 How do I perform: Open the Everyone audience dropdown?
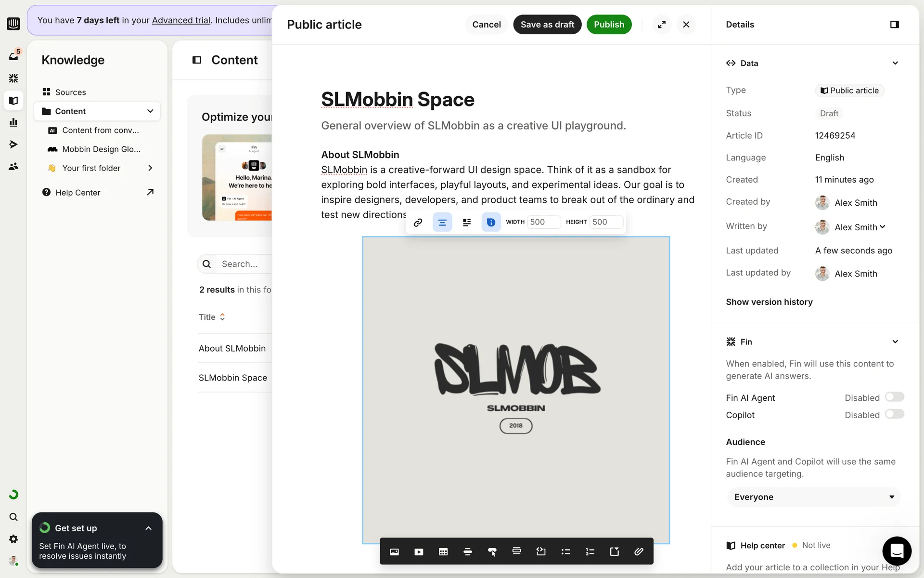click(x=813, y=497)
